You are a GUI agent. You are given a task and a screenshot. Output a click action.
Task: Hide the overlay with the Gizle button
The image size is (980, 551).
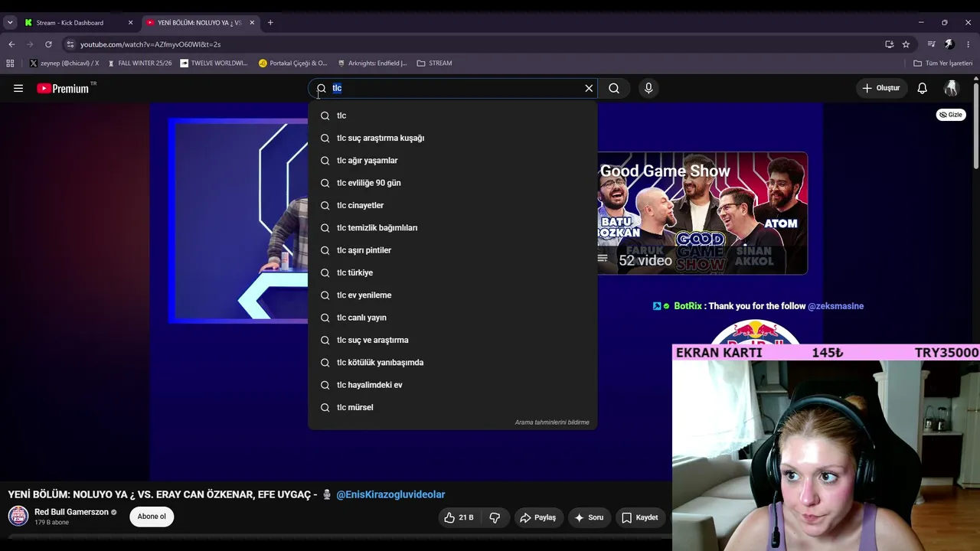[x=951, y=115]
